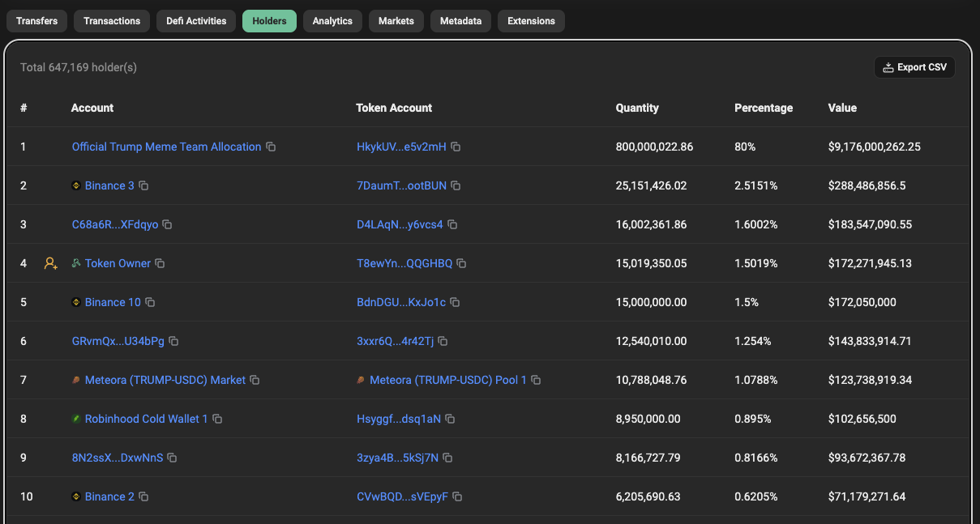Open token account 3xxr6Q...4r42Tj
This screenshot has width=980, height=524.
click(396, 341)
